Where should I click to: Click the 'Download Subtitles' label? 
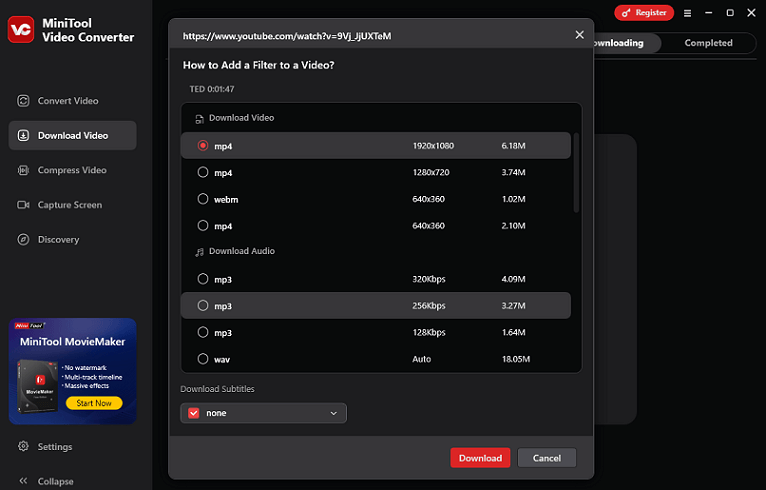click(x=217, y=389)
